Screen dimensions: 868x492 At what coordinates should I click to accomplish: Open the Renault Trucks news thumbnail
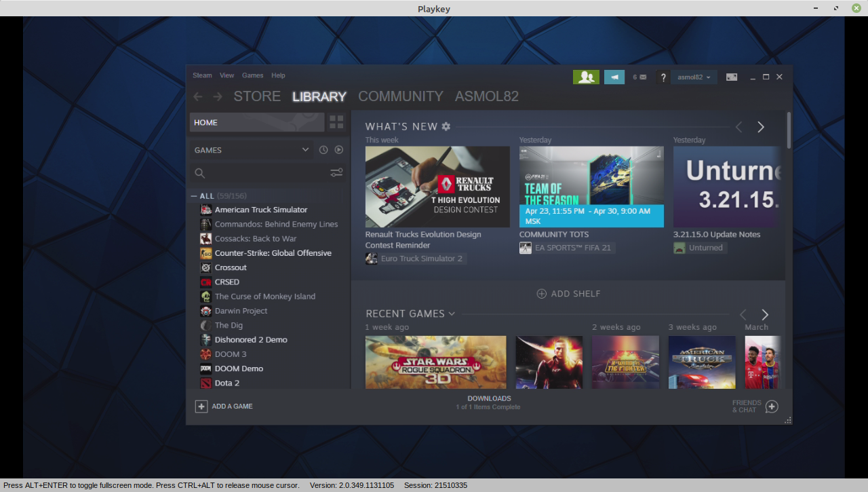tap(437, 187)
